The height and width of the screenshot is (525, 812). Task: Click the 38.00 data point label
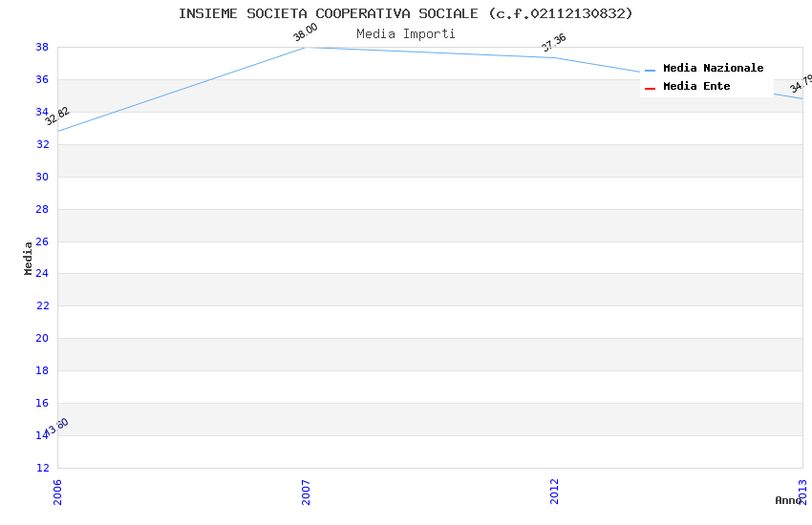tap(305, 33)
